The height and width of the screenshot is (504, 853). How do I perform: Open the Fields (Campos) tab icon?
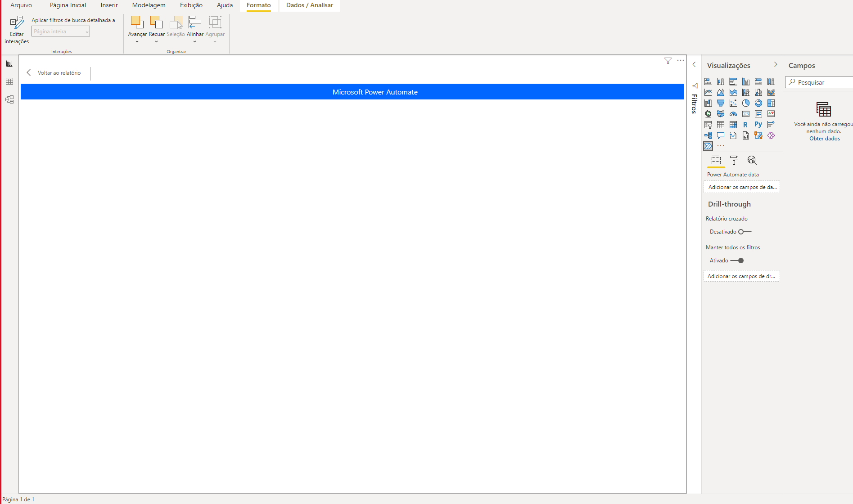pos(716,160)
